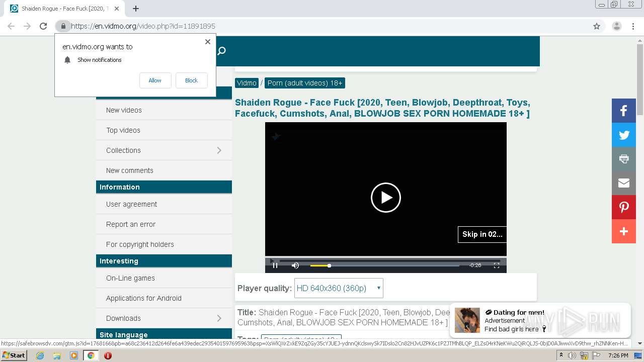Share on Twitter

624,135
